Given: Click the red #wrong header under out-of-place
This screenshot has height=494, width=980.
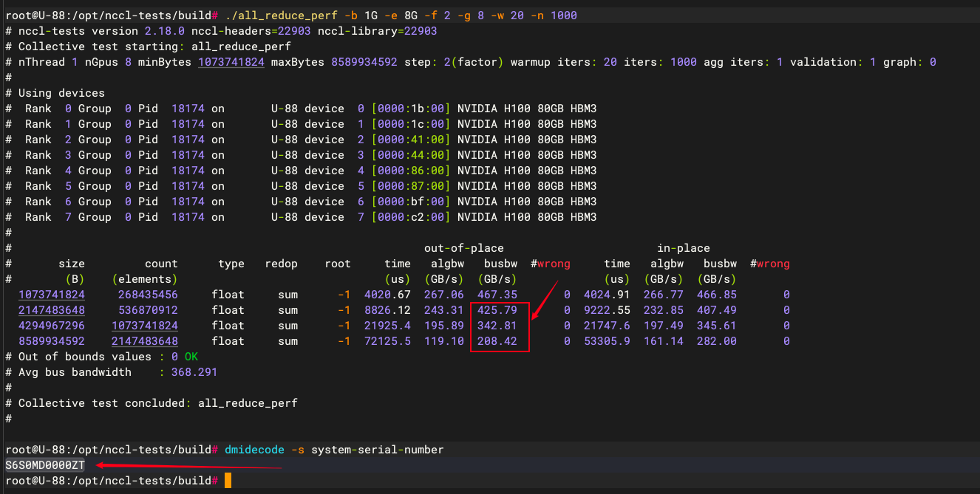Looking at the screenshot, I should [x=550, y=264].
